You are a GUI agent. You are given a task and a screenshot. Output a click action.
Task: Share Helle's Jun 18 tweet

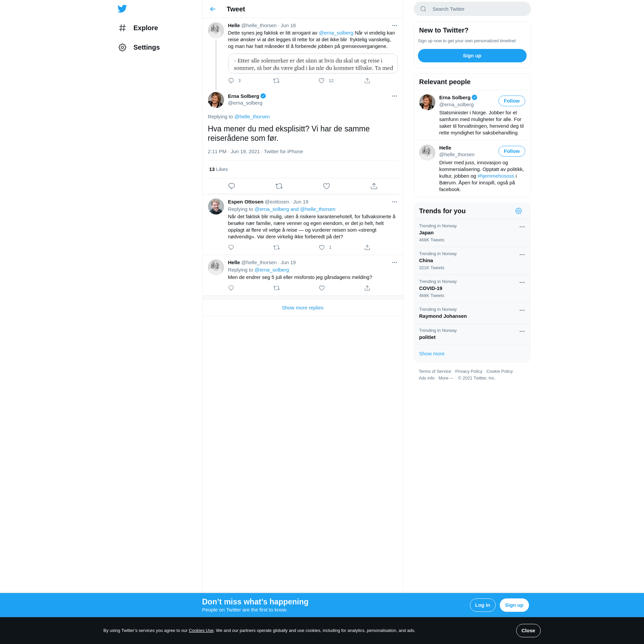[x=367, y=81]
